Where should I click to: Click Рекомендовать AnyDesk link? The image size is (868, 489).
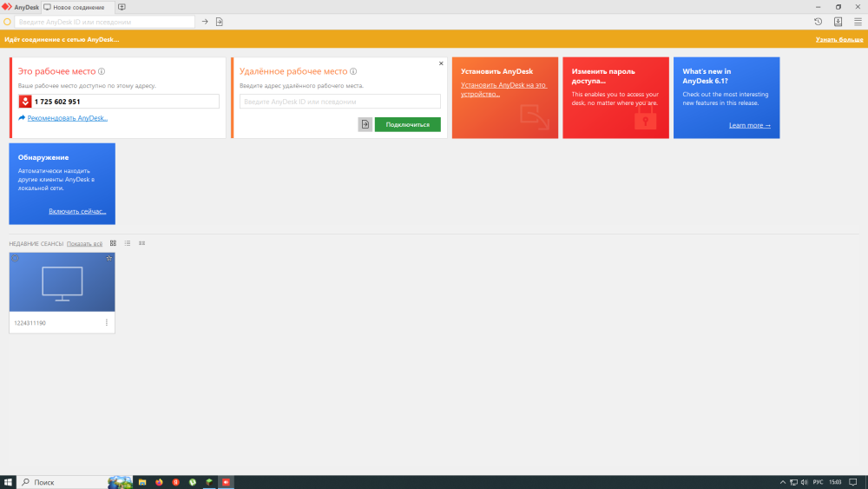pyautogui.click(x=68, y=118)
